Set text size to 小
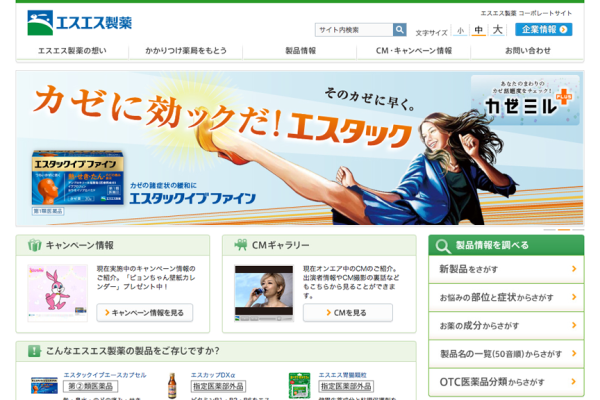 click(x=460, y=30)
